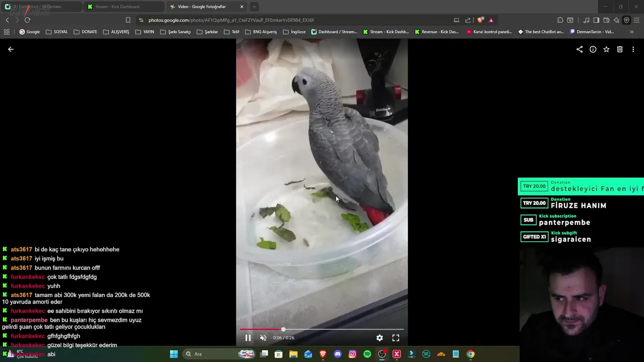Image resolution: width=644 pixels, height=362 pixels.
Task: Bookmark this page icon
Action: (x=128, y=20)
